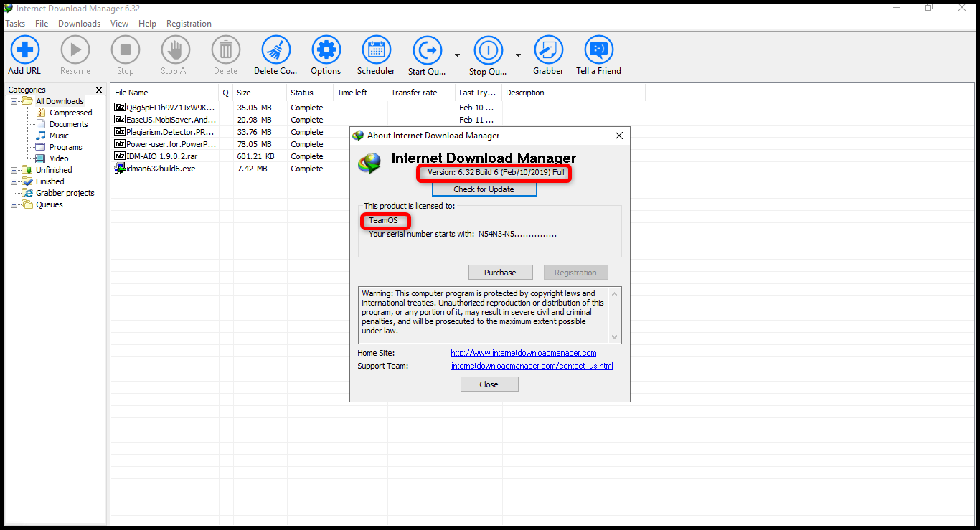
Task: Sort by Time left column header
Action: pyautogui.click(x=360, y=93)
